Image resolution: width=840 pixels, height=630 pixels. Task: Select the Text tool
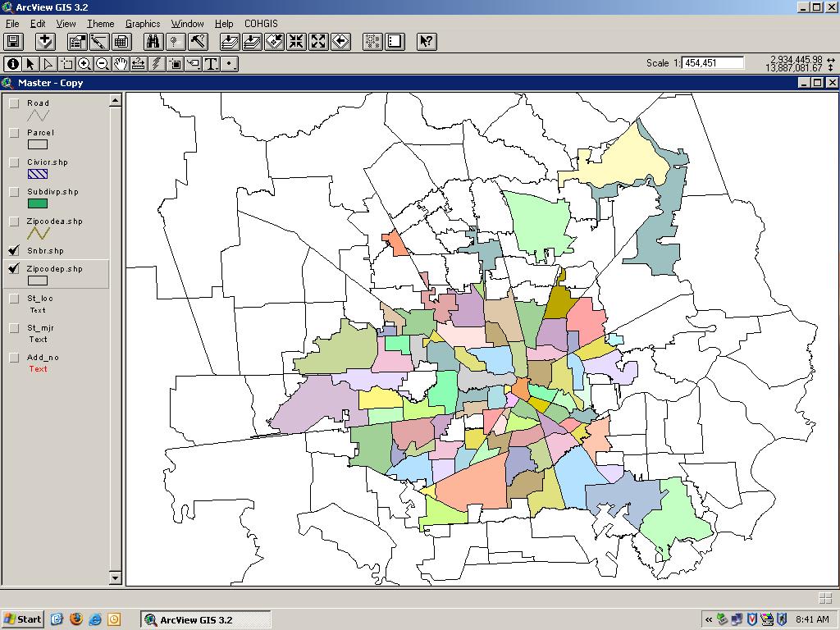(211, 64)
